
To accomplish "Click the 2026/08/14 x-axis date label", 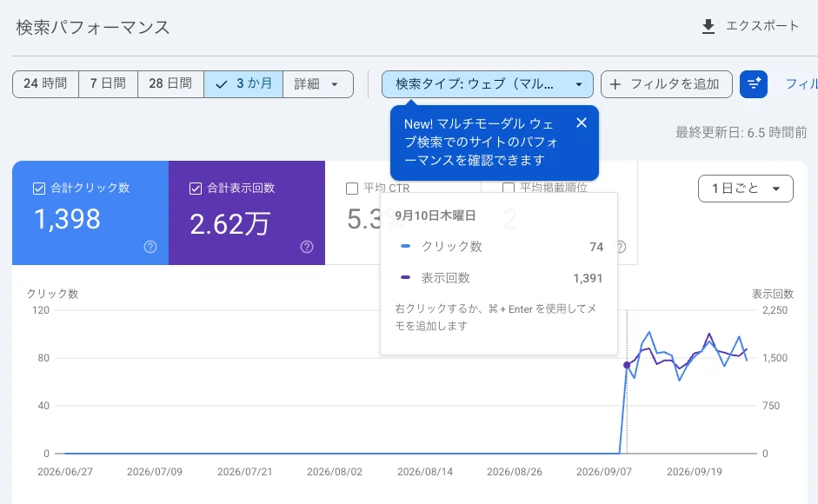I will coord(425,472).
